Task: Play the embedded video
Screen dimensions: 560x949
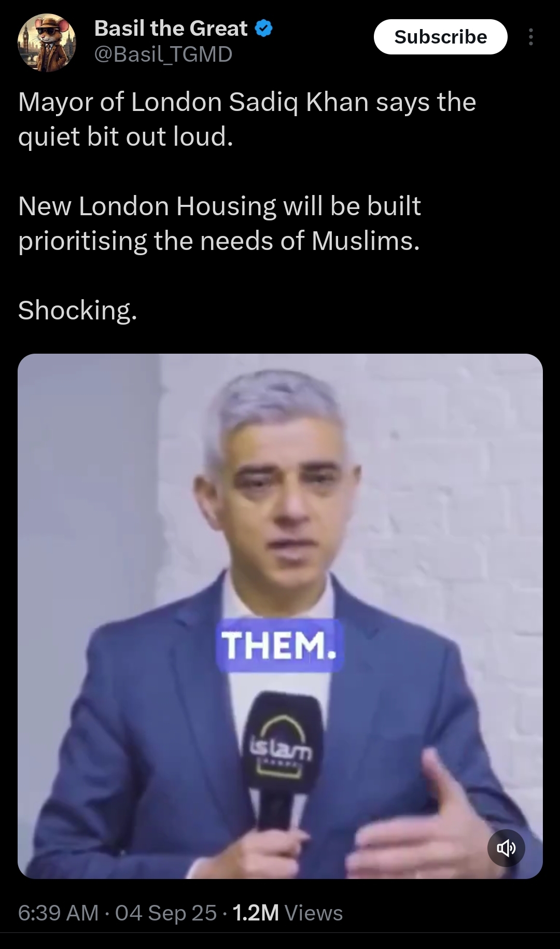Action: pyautogui.click(x=280, y=616)
